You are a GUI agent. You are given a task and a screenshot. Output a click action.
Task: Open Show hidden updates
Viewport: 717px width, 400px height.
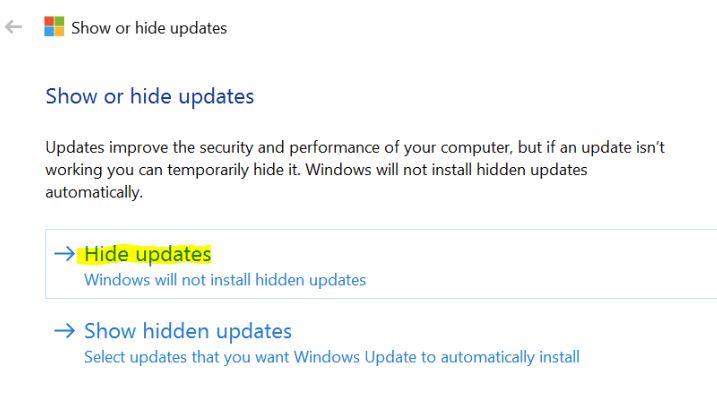click(188, 331)
